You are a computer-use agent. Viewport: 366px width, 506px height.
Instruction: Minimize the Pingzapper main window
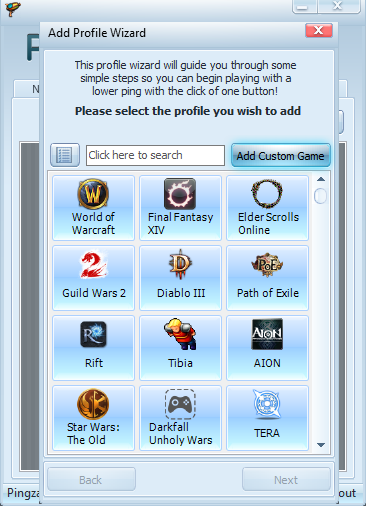click(303, 6)
